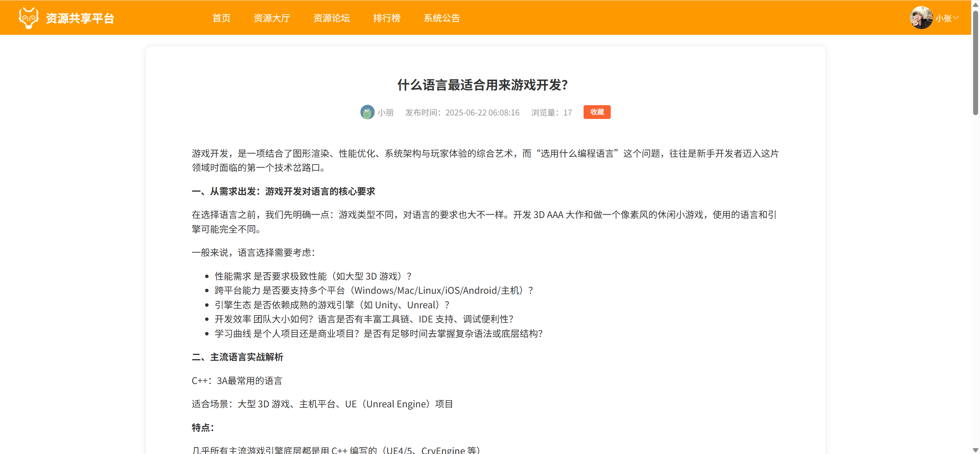Click the 一、从需求出发 section heading

click(283, 191)
